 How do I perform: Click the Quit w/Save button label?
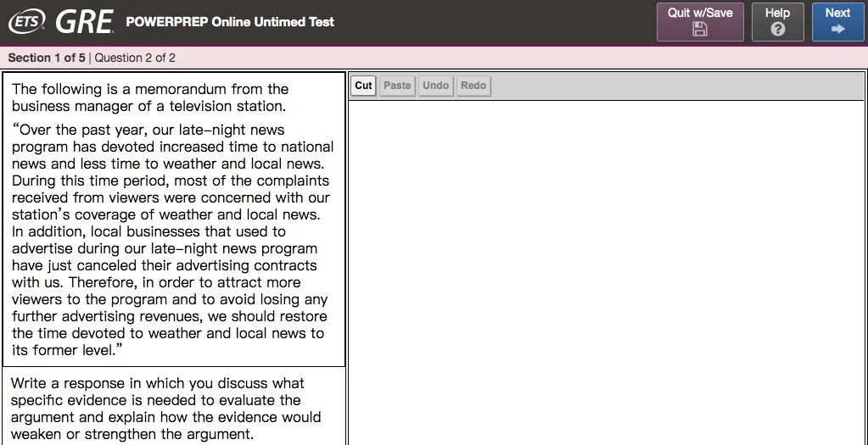700,13
